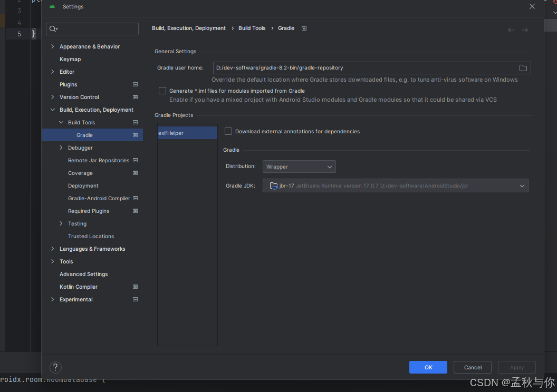Click the search magnifier icon in settings search
This screenshot has height=392, width=557.
pos(53,29)
